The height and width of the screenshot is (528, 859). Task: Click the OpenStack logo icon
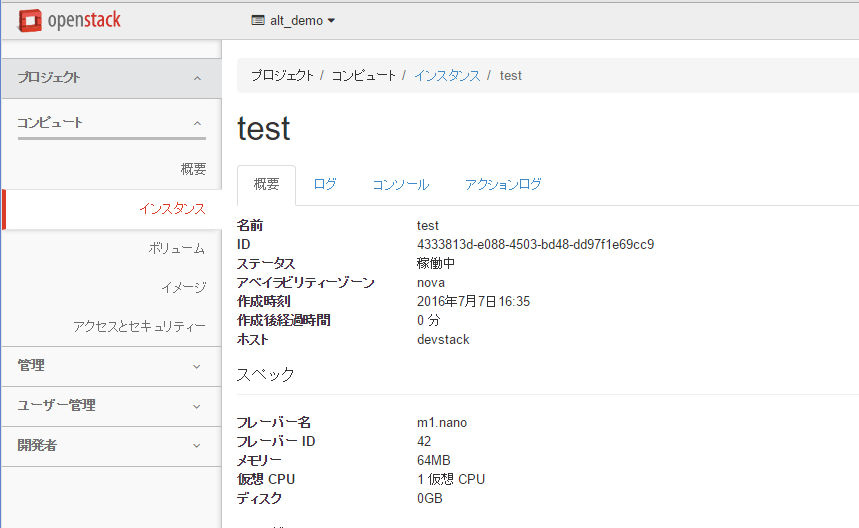click(31, 20)
